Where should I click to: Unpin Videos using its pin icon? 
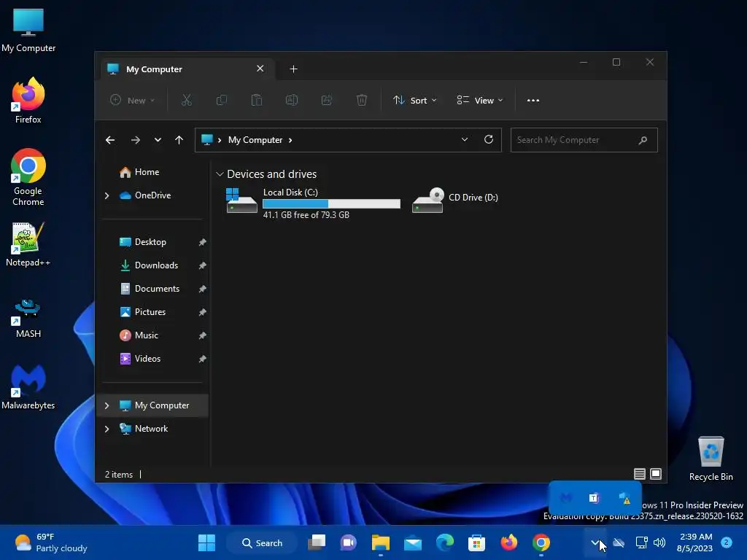tap(202, 359)
